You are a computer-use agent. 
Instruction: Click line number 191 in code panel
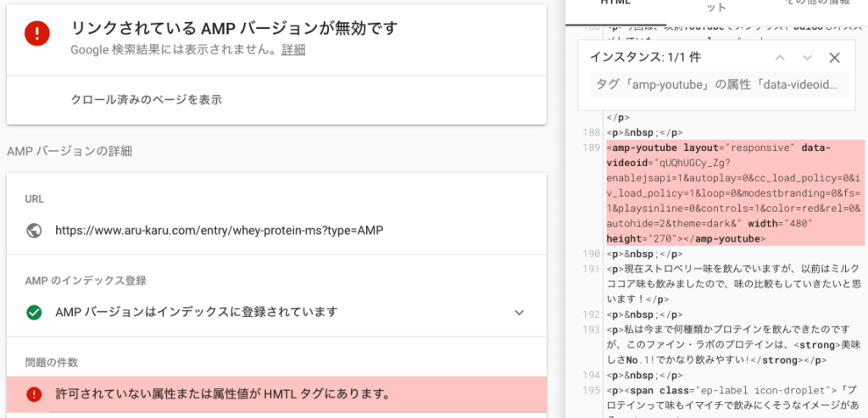click(x=592, y=269)
